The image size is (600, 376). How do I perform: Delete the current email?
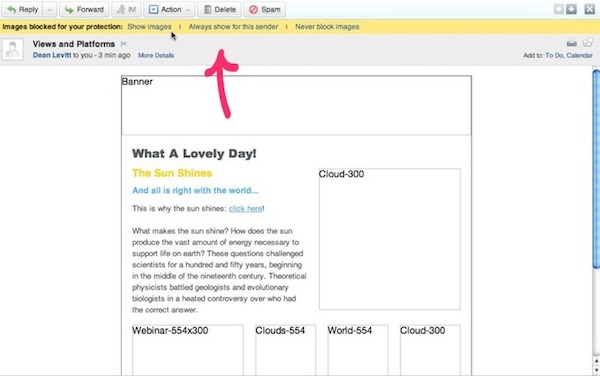tap(219, 10)
